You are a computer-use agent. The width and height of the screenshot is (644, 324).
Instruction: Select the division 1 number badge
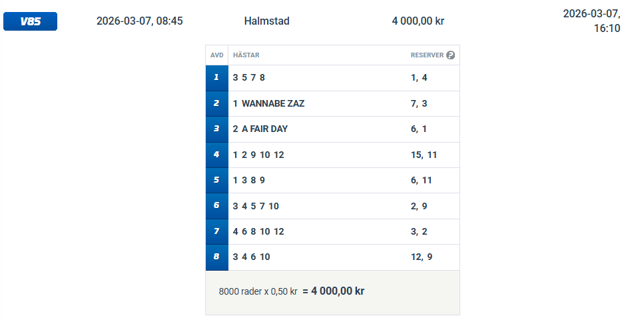tap(216, 77)
